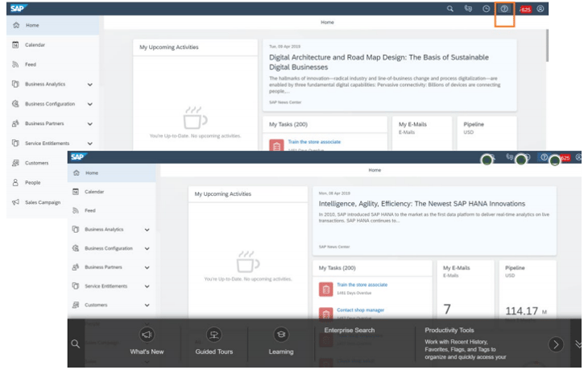This screenshot has height=374, width=588.
Task: Click the SAP logo in lower window
Action: [79, 156]
